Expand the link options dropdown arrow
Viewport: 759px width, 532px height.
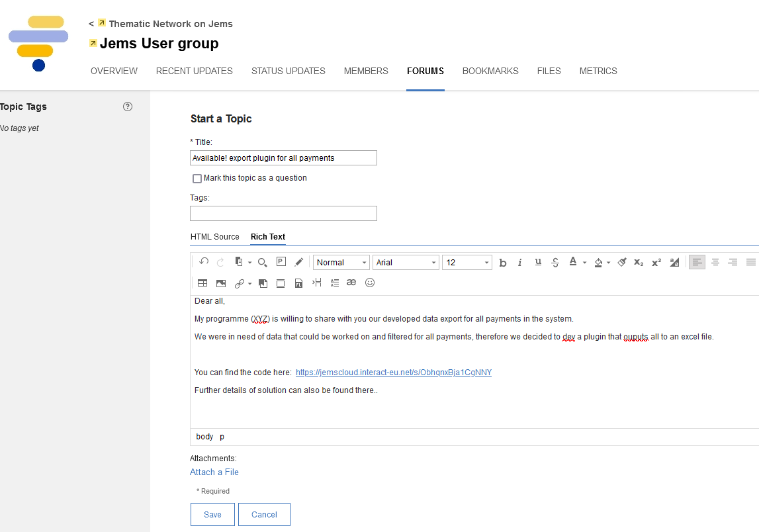click(249, 284)
